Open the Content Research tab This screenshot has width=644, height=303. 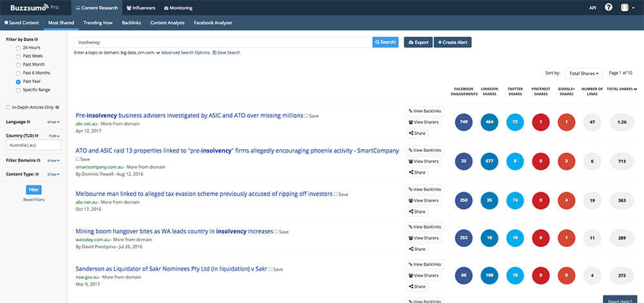tap(97, 7)
